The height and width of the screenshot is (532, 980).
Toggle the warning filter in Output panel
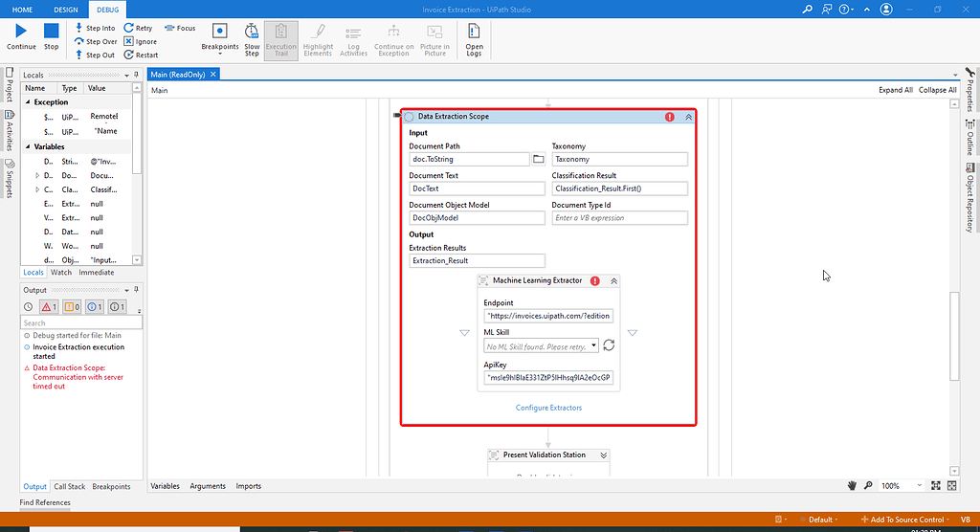72,307
